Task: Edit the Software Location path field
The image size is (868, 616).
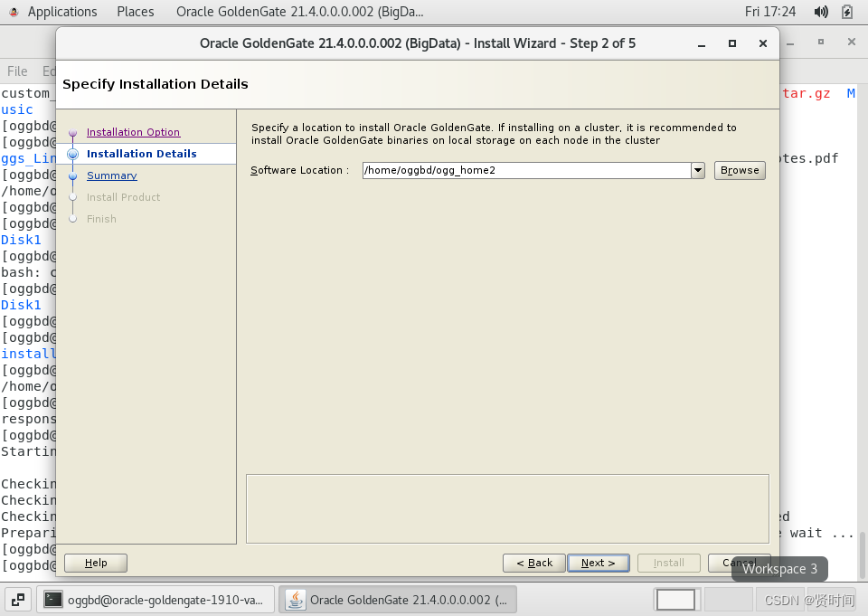Action: (x=526, y=170)
